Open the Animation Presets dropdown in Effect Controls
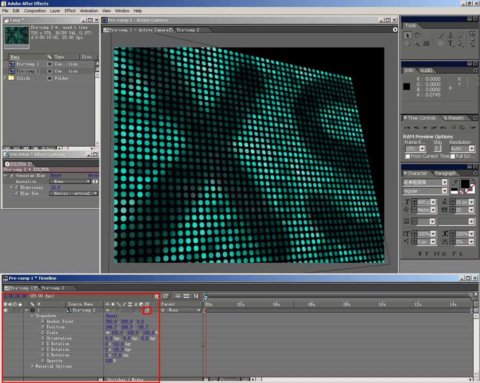This screenshot has width=480, height=383. click(70, 182)
